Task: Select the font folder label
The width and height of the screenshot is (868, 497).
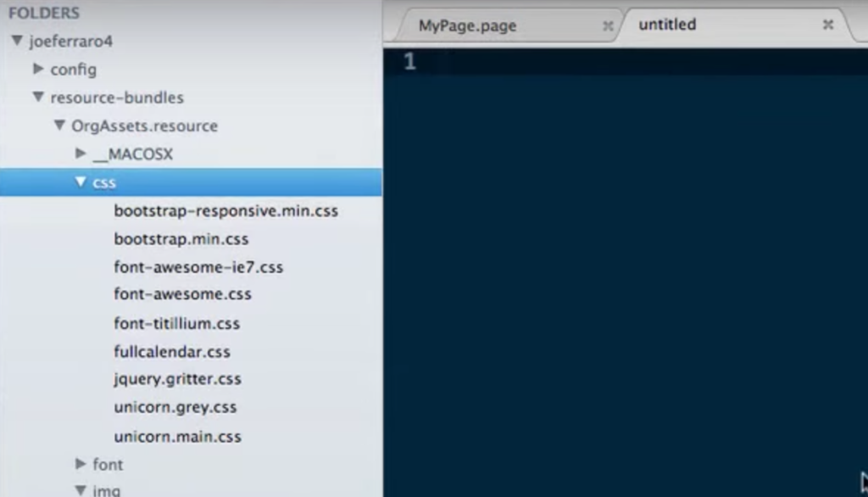Action: 108,464
